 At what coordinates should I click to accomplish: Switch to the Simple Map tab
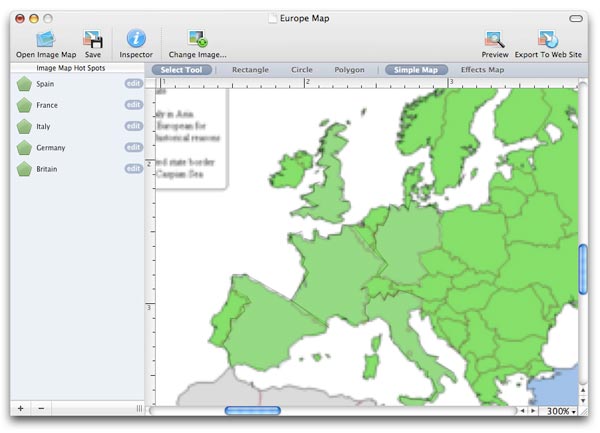coord(416,70)
